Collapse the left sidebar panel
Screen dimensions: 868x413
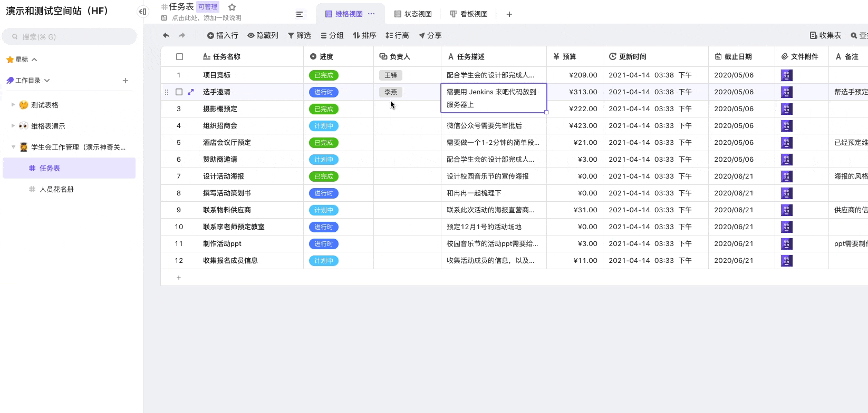[x=142, y=12]
